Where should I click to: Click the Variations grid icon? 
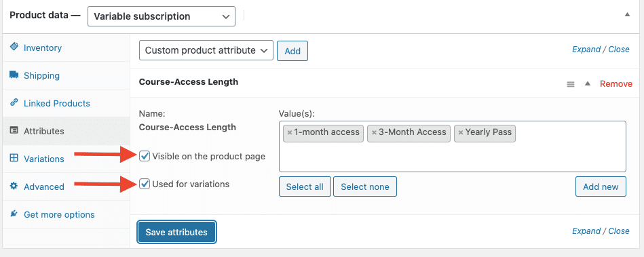click(14, 159)
